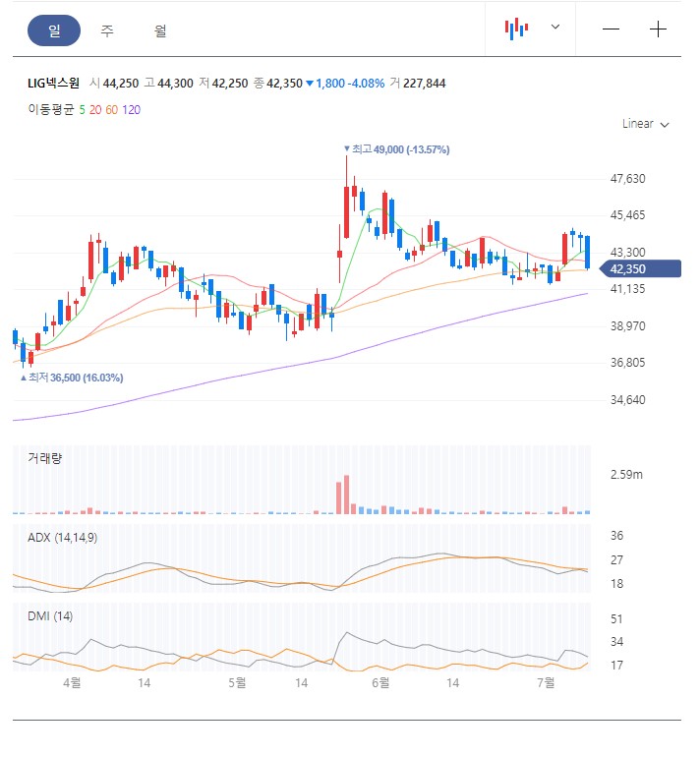Click the 2.59m volume axis label
The height and width of the screenshot is (757, 700).
pos(626,475)
